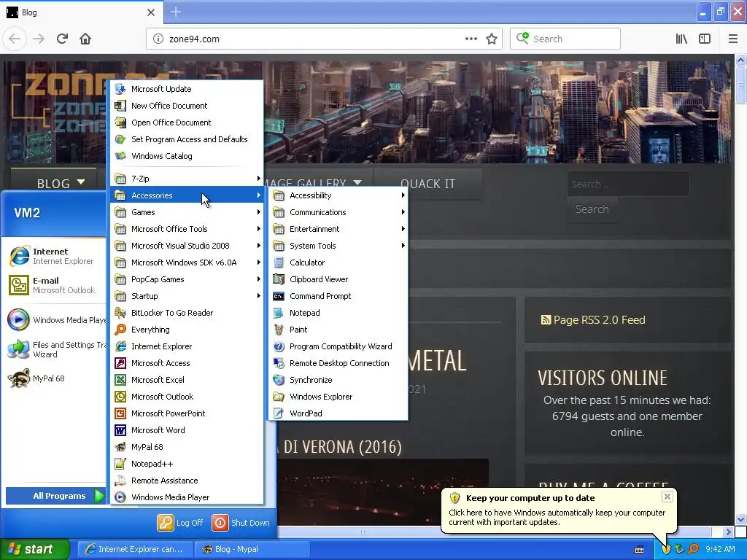The width and height of the screenshot is (747, 560).
Task: Start Notepad++
Action: click(187, 463)
